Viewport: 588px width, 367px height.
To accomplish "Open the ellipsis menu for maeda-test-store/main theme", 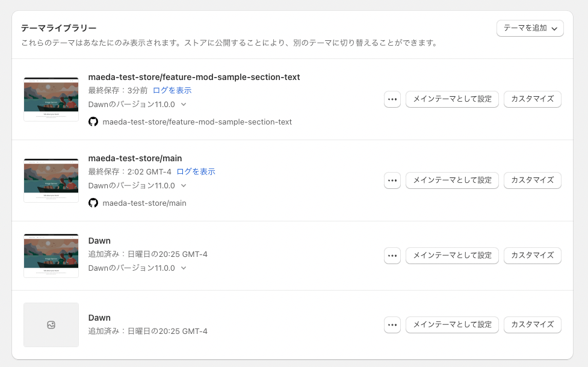I will 392,180.
